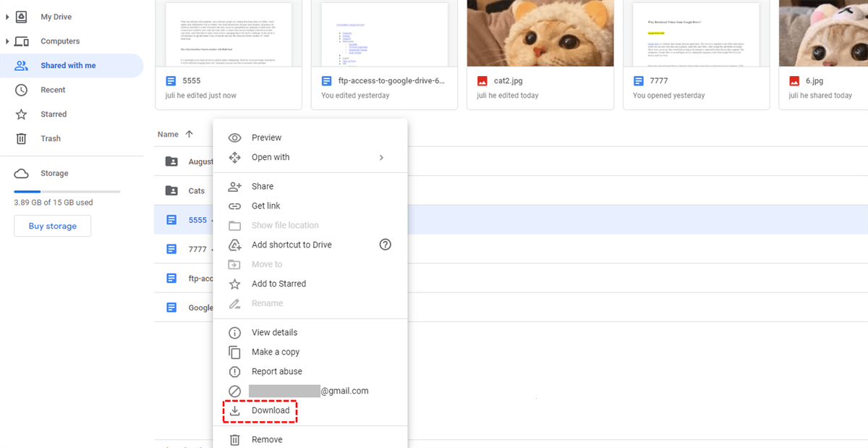
Task: Expand the Computers tree
Action: [7, 41]
